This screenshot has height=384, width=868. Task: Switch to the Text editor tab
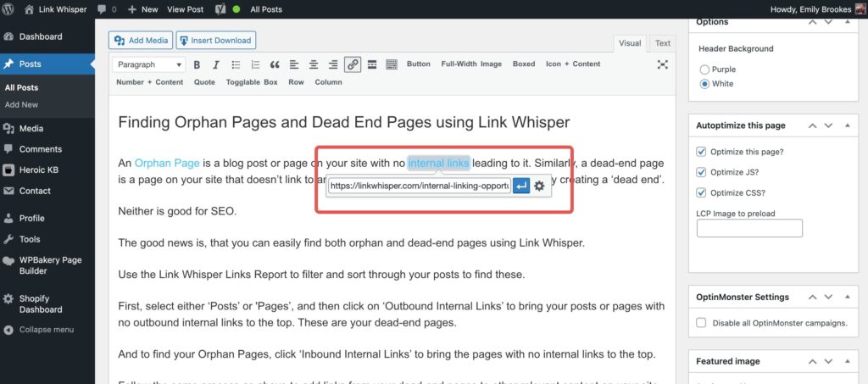[x=662, y=43]
